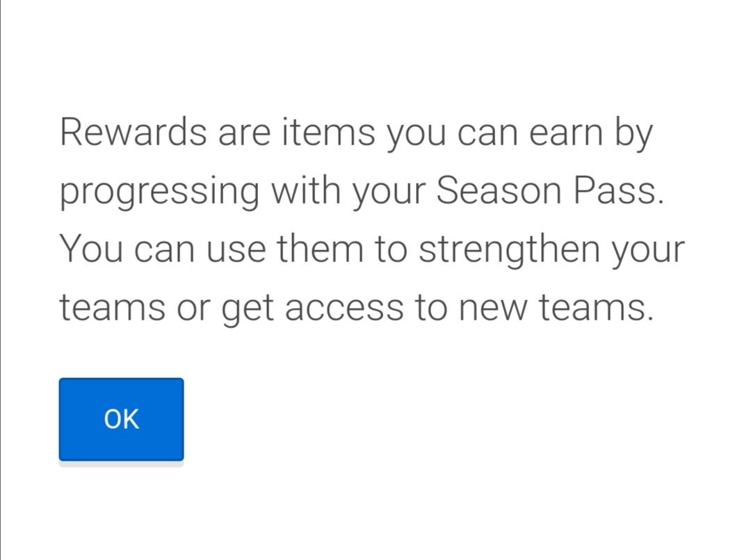Click the "Season Pass" text
Viewport: 751px width, 560px height.
click(550, 190)
